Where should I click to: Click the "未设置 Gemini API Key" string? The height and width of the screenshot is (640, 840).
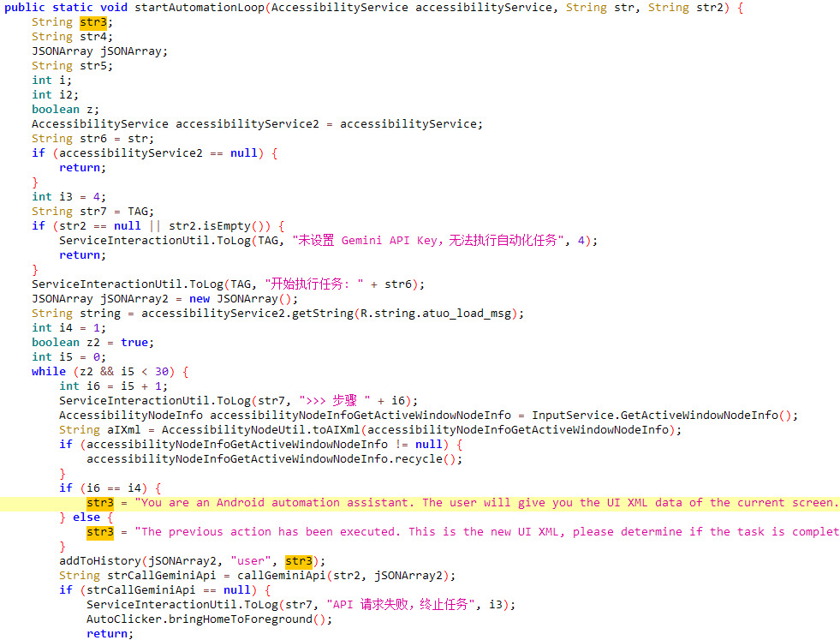pos(428,241)
